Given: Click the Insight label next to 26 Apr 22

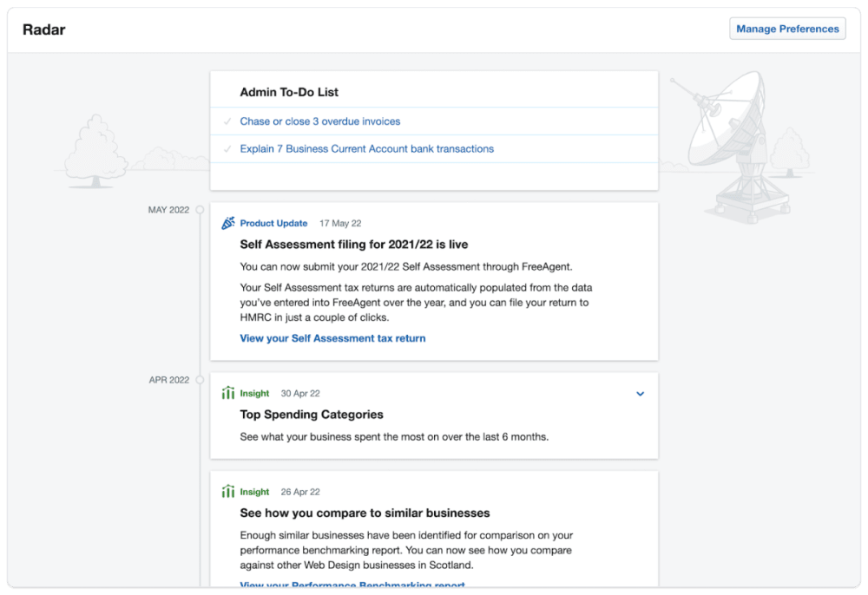Looking at the screenshot, I should [254, 492].
